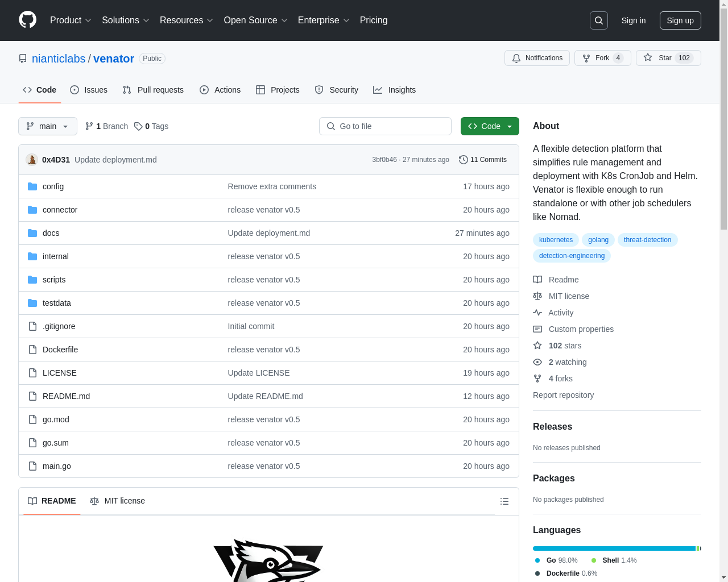728x582 pixels.
Task: Switch to the Security tab
Action: tap(337, 90)
